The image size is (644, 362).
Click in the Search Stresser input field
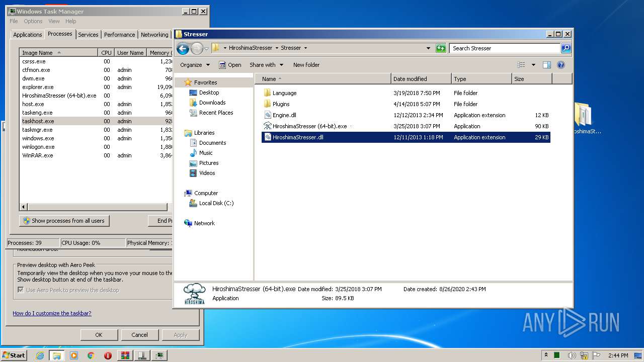505,48
